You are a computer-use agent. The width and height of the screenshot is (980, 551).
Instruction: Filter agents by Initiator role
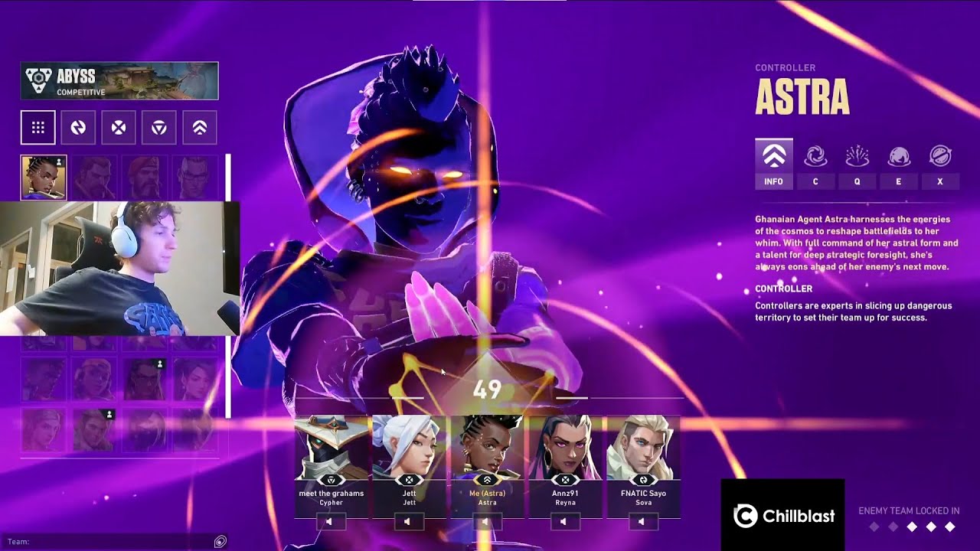click(x=78, y=128)
